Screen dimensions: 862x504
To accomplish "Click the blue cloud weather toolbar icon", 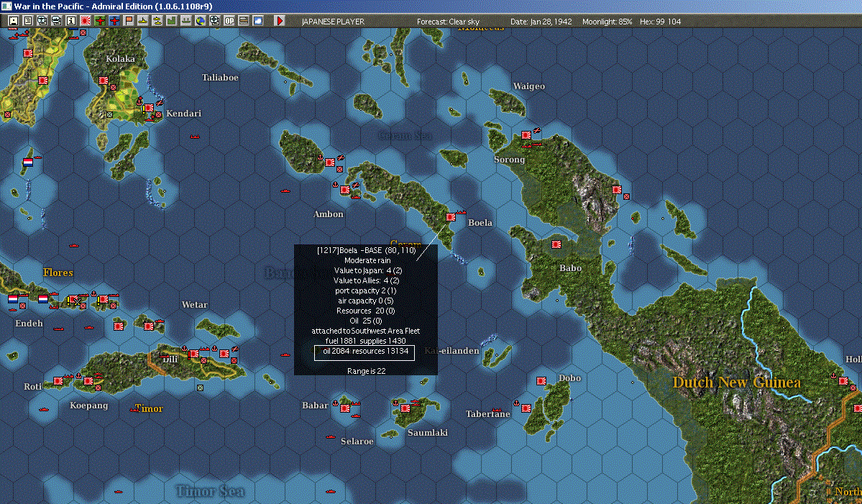I will [258, 21].
